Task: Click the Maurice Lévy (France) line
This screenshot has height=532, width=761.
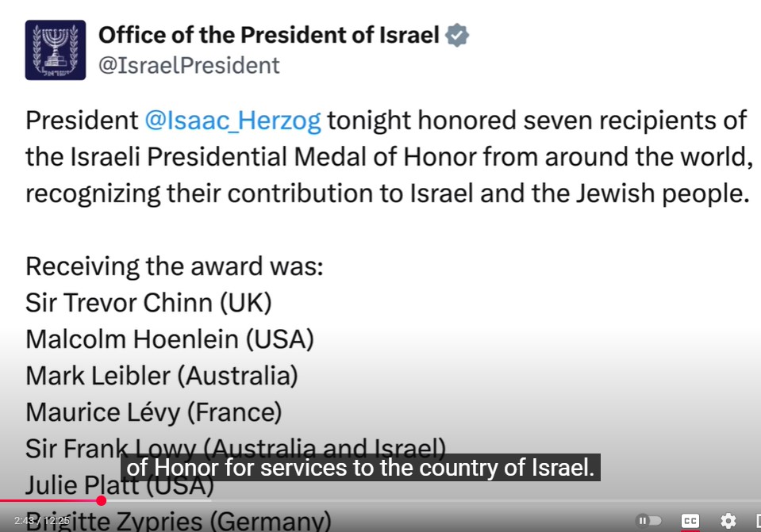Action: [x=153, y=412]
